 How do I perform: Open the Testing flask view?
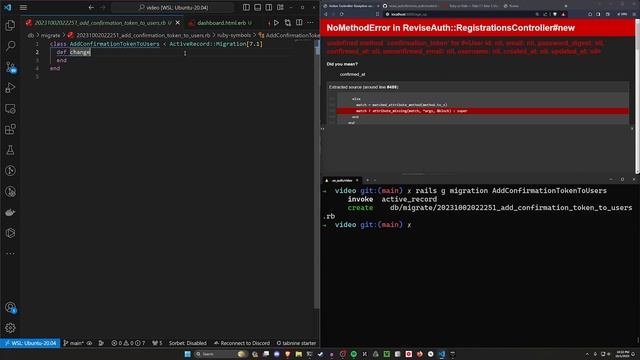tap(10, 150)
